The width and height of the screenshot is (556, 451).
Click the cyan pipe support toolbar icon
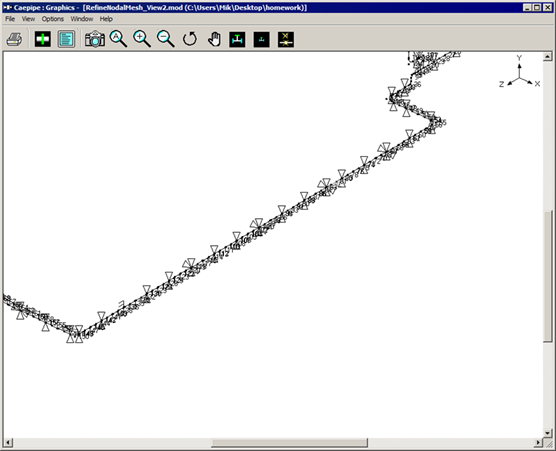tap(237, 39)
